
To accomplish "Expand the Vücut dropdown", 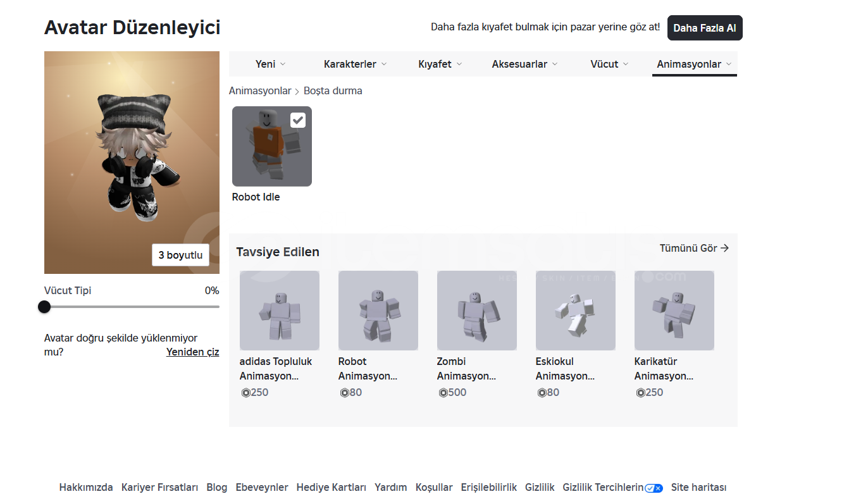I will tap(610, 64).
